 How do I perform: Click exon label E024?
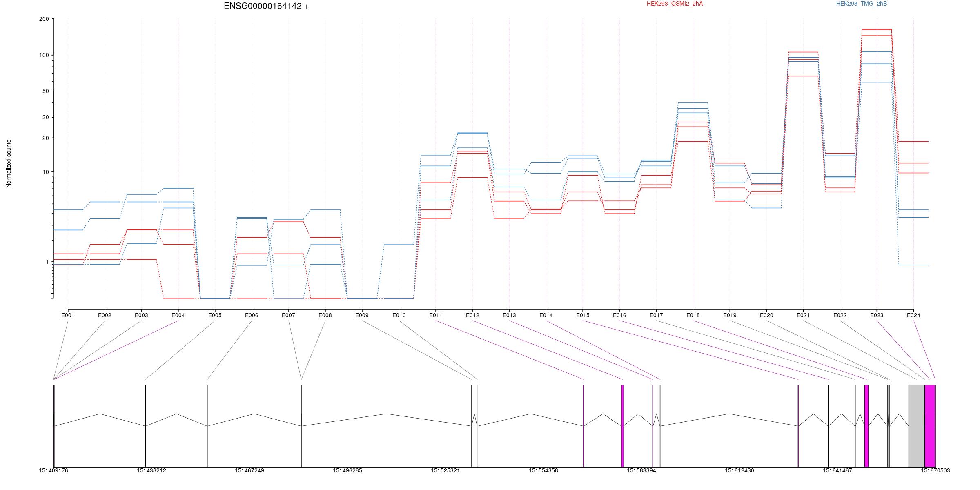[913, 315]
